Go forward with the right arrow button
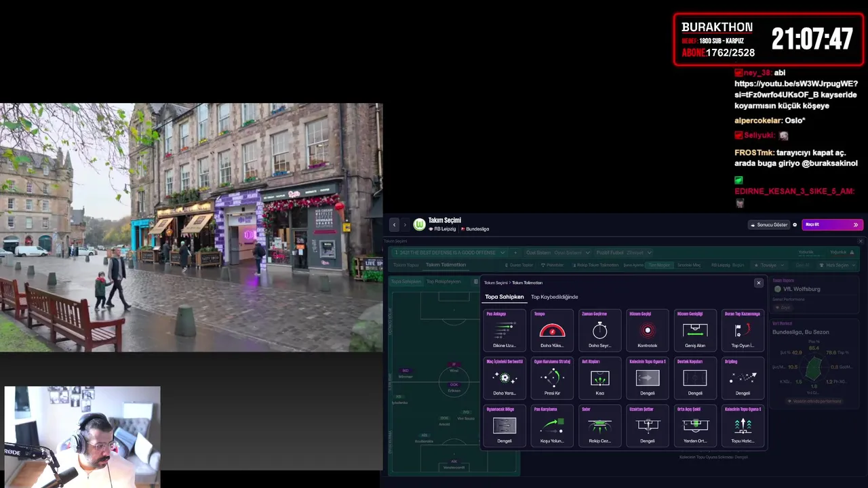868x488 pixels. coord(405,224)
